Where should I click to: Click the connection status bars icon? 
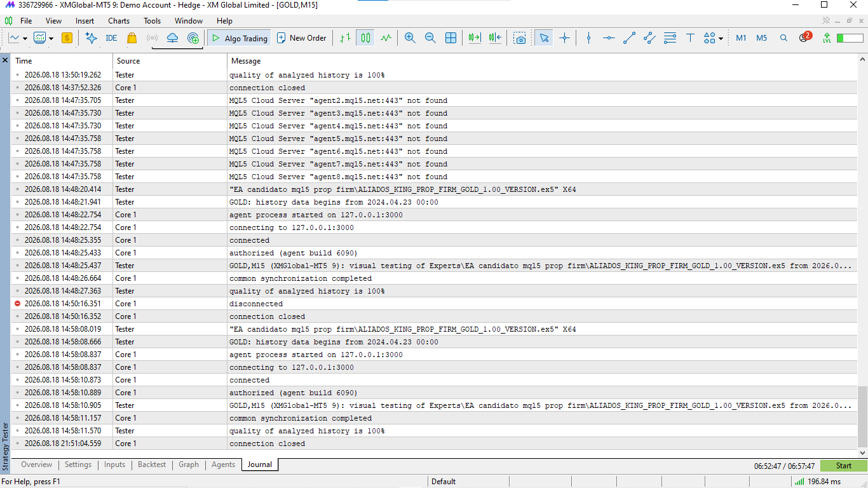click(x=799, y=482)
